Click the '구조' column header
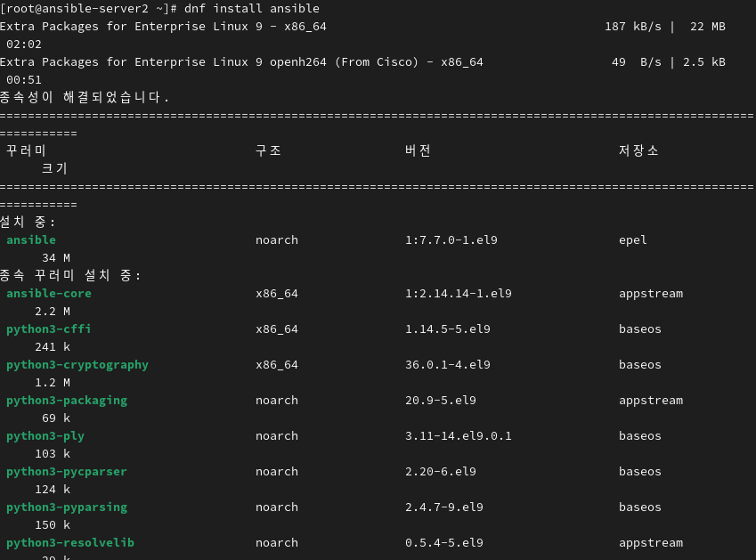The image size is (756, 560). (268, 150)
